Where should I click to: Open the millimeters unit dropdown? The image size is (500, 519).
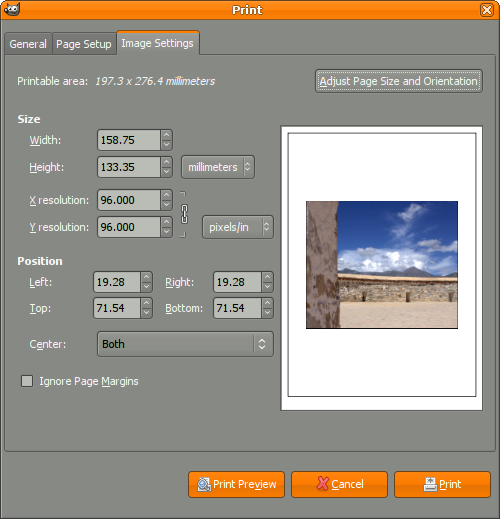[218, 167]
